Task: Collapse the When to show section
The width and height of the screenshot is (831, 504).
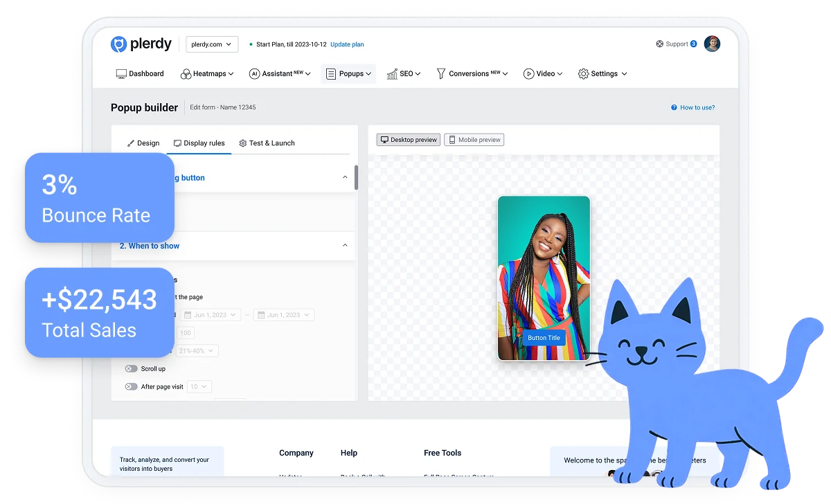Action: 345,246
